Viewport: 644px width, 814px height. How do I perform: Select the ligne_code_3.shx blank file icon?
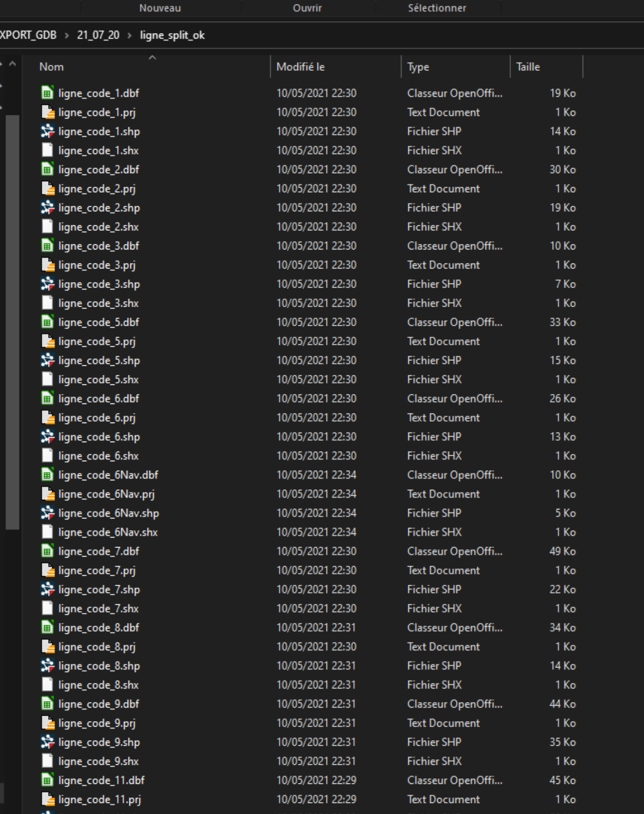coord(47,303)
